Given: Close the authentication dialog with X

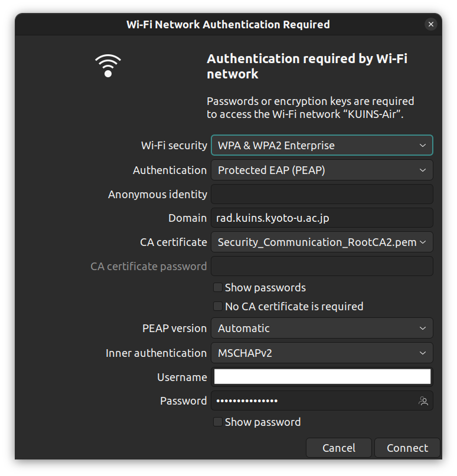Looking at the screenshot, I should tap(431, 24).
